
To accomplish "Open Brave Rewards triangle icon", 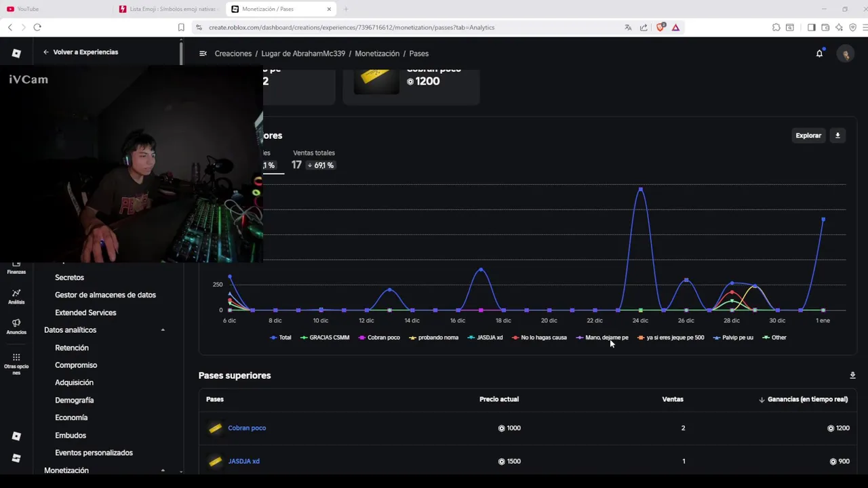I will (675, 27).
